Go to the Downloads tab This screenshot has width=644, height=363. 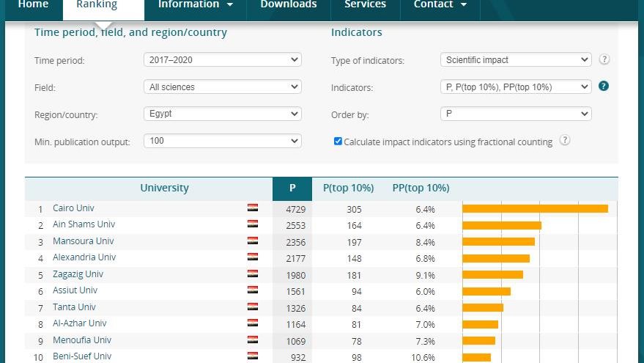coord(288,5)
